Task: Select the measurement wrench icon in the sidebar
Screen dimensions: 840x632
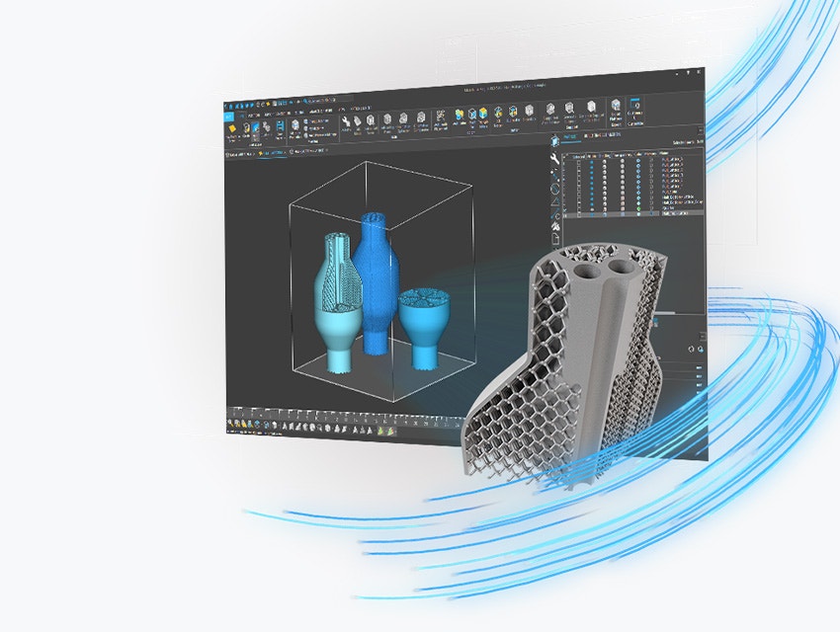Action: pyautogui.click(x=554, y=157)
